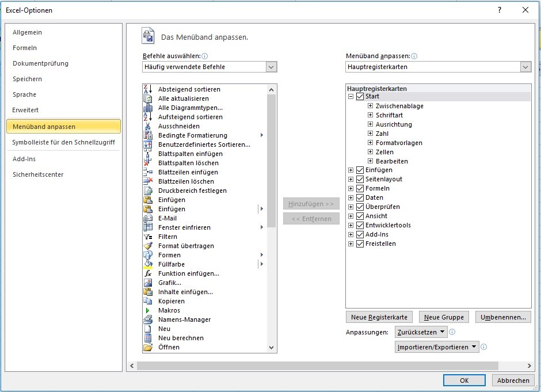541x392 pixels.
Task: Switch to Dokumentprüfung options
Action: pos(63,63)
